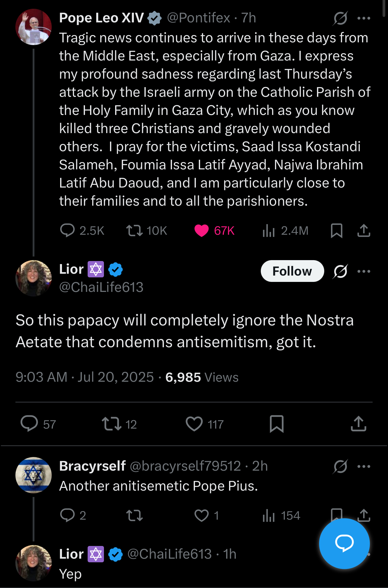Bookmark Pope Leo XIV's tweet
Screen dimensions: 388x588
pos(336,230)
